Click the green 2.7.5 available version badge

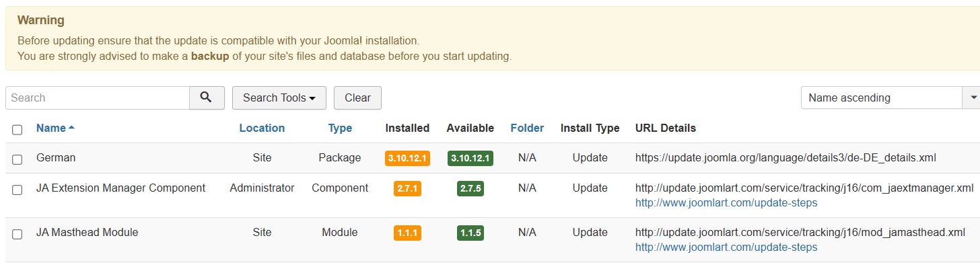pos(470,188)
